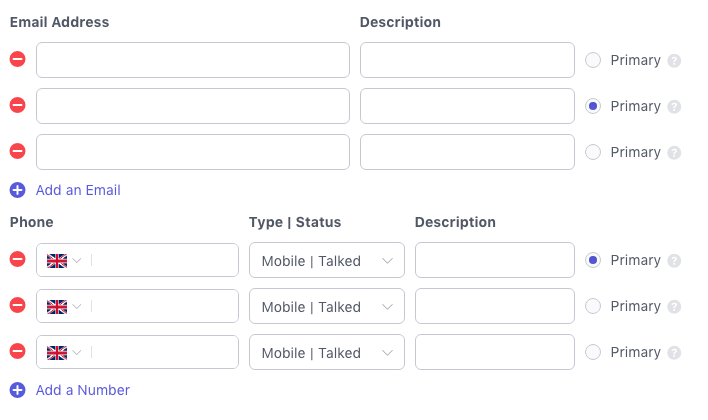
Task: Remove the second email address row
Action: 17,106
